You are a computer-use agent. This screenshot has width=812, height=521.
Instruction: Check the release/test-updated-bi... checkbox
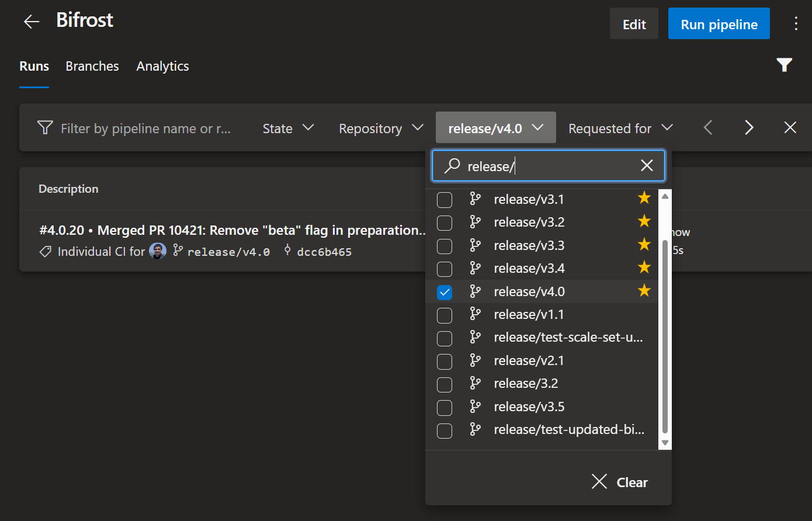click(445, 430)
